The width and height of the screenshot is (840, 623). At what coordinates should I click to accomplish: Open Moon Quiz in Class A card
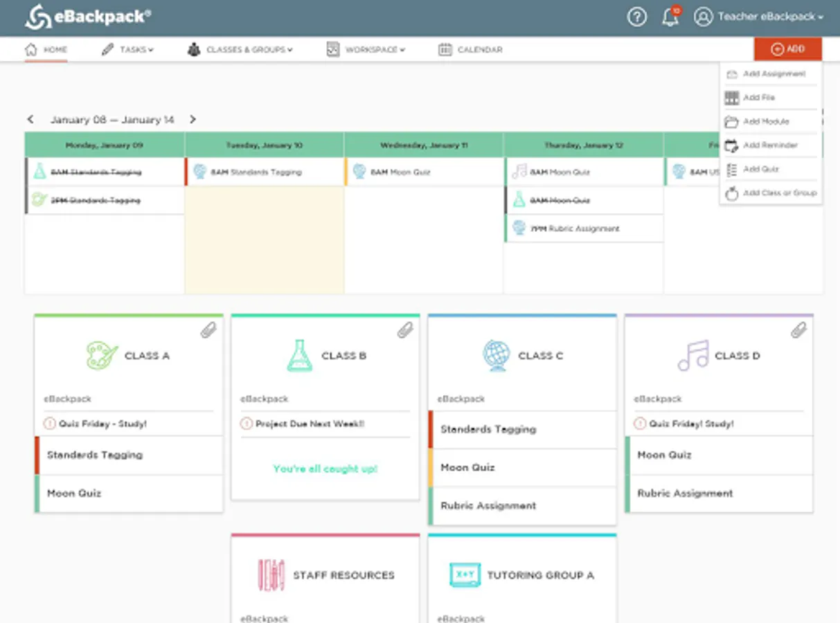(x=129, y=494)
